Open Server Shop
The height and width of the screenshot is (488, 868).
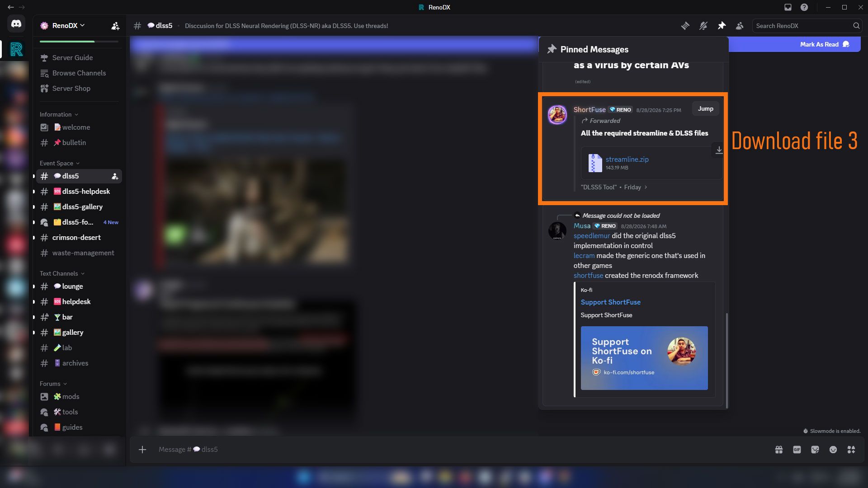79,89
